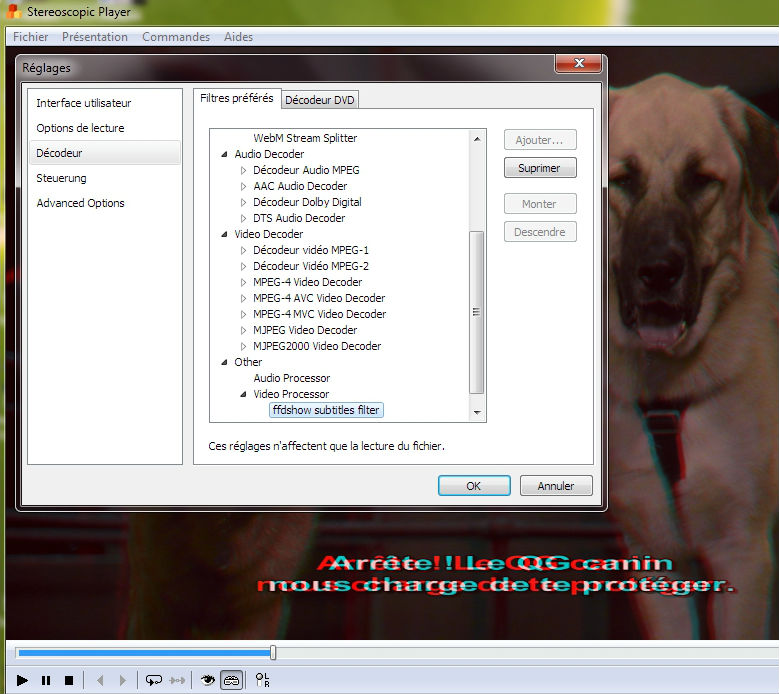Toggle the 3D glasses stereo mode icon

(231, 680)
